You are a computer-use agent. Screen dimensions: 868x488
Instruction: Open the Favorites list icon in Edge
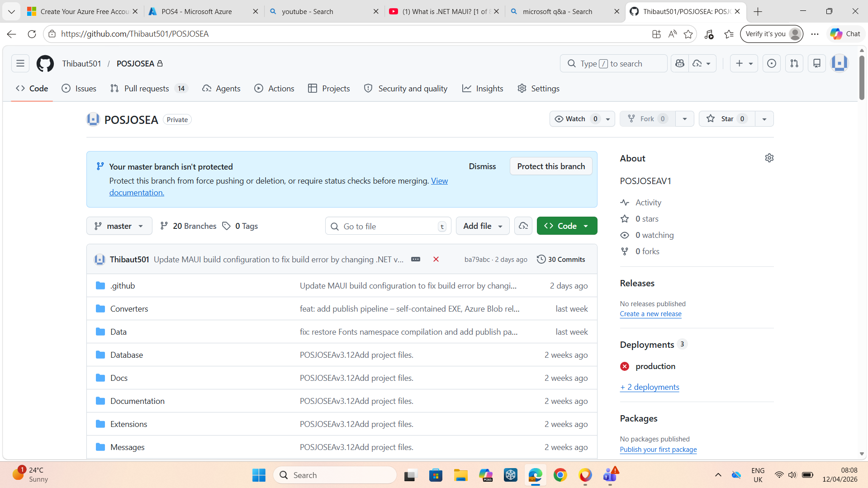[729, 34]
